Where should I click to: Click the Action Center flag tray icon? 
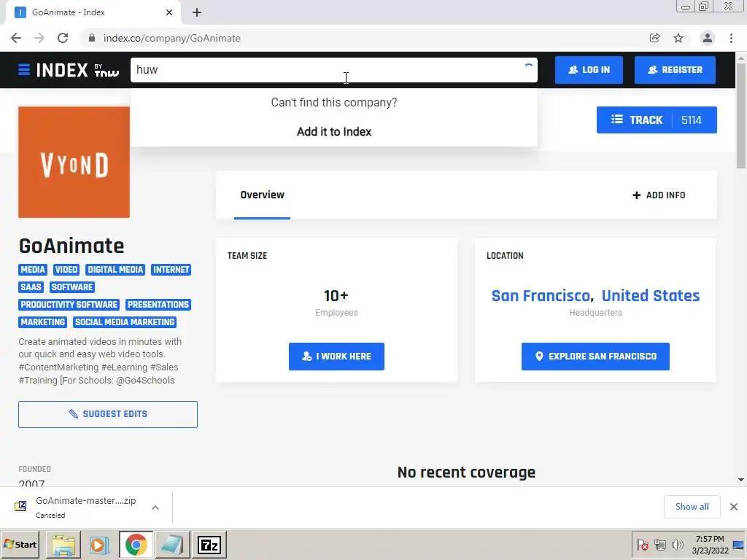tap(642, 544)
